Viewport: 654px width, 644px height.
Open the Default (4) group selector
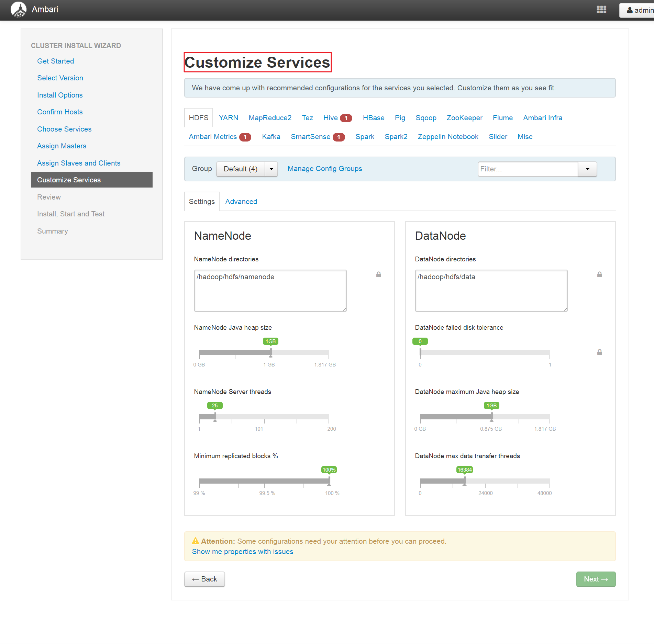tap(241, 169)
